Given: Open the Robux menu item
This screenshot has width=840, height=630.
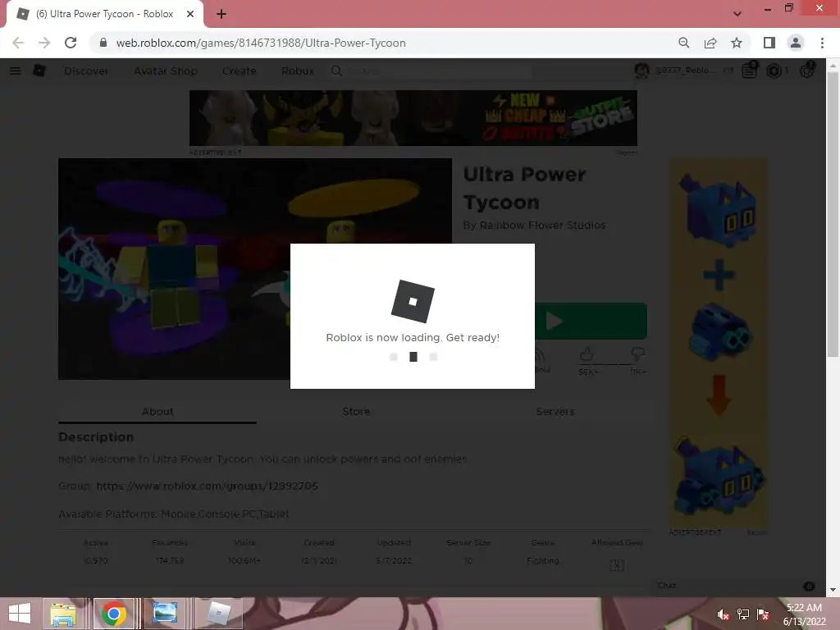Looking at the screenshot, I should click(298, 71).
